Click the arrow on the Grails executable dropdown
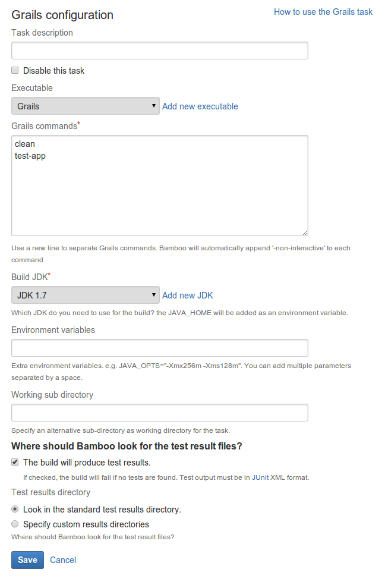This screenshot has width=385, height=588. 153,106
